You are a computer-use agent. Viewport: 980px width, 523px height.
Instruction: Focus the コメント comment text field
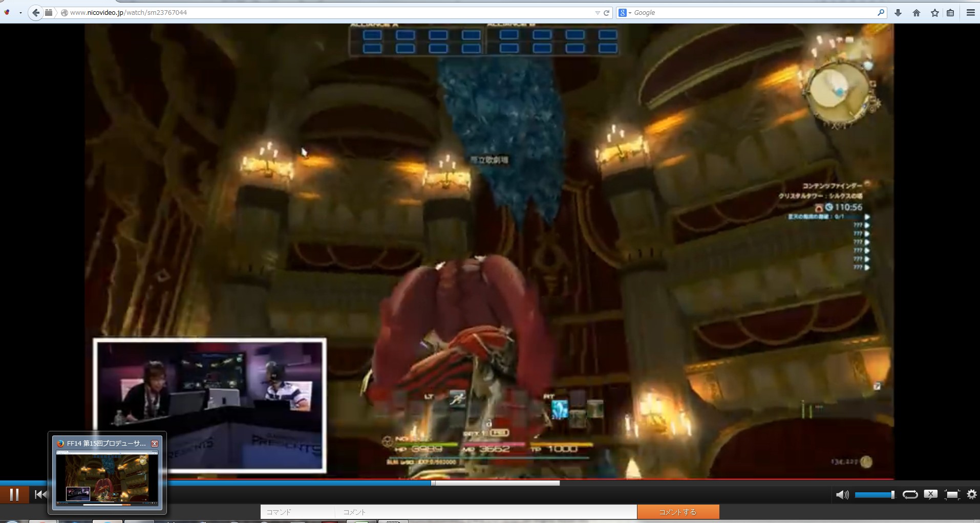click(x=486, y=512)
